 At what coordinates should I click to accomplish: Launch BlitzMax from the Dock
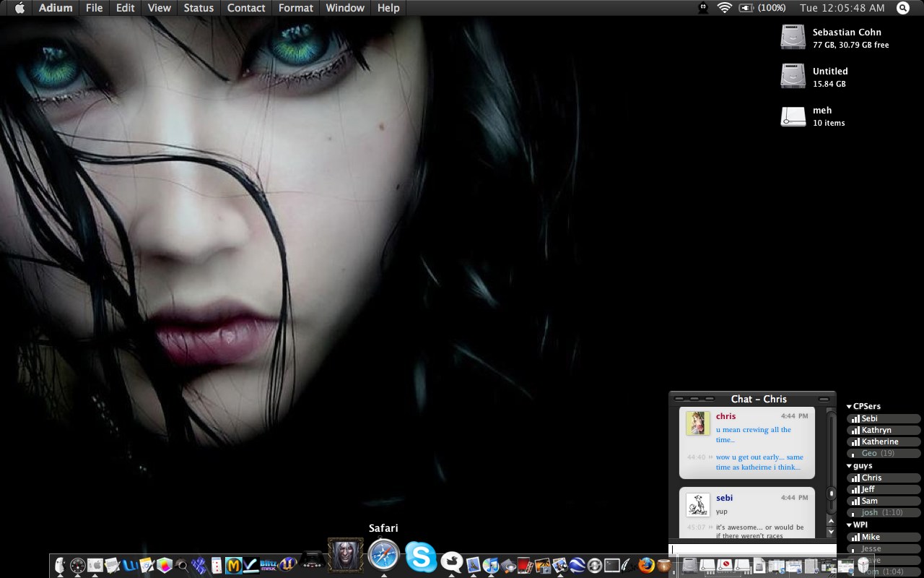coord(268,566)
